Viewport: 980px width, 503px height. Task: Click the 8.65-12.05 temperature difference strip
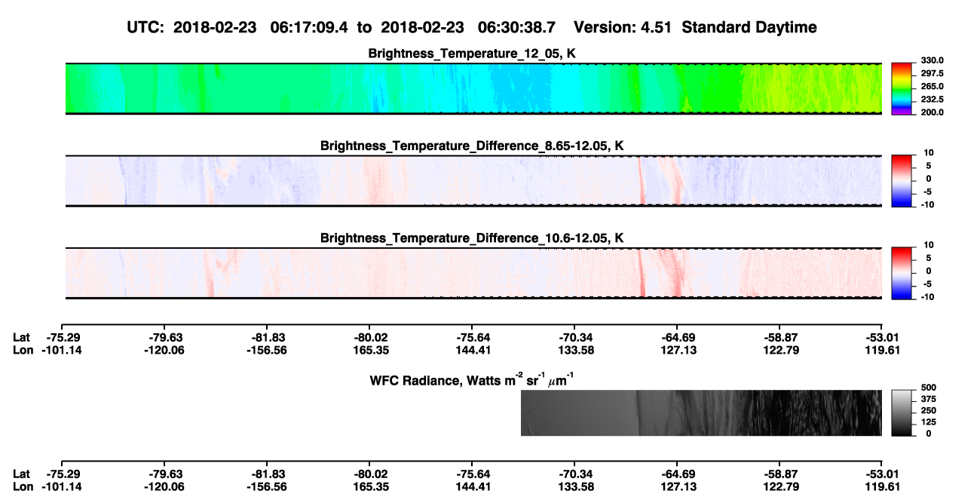point(474,181)
